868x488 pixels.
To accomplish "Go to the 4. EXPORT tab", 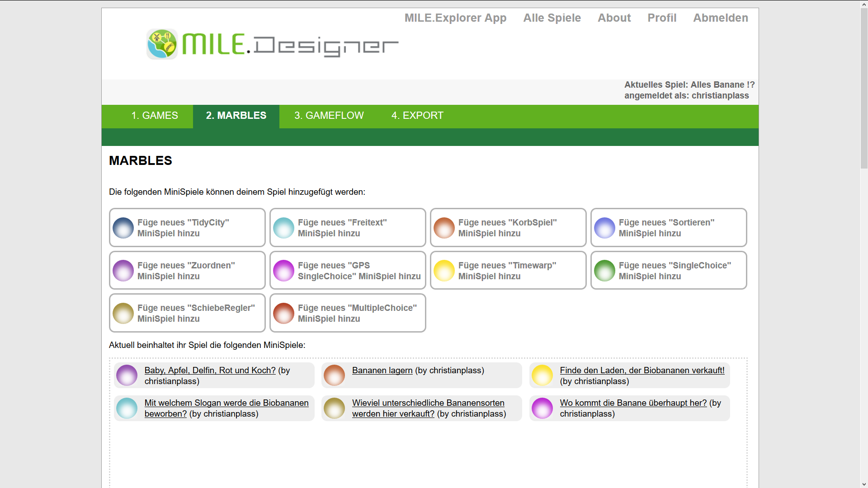I will (x=417, y=116).
